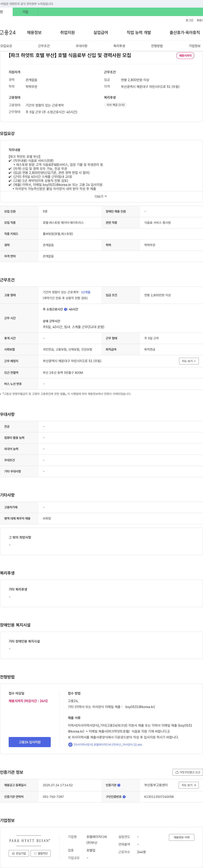
Task: Jump to 우대사항 section tab
Action: tap(81, 46)
